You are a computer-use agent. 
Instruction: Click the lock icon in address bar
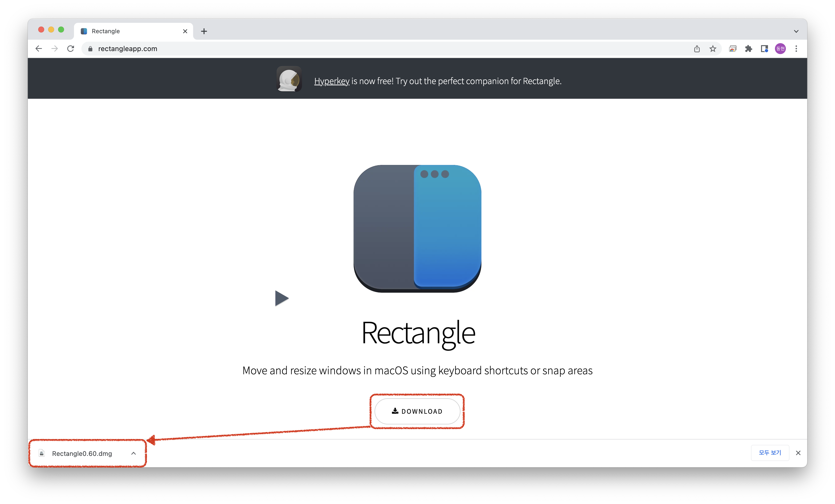(90, 49)
